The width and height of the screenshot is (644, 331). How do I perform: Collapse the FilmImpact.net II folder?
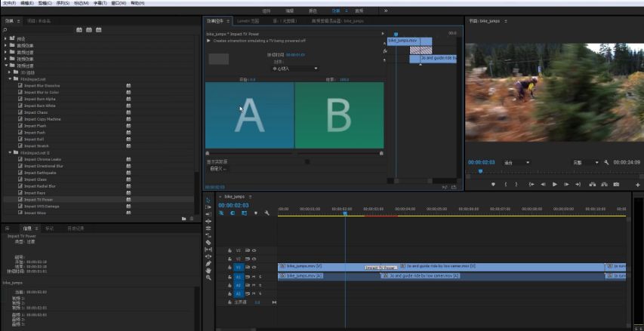point(11,152)
